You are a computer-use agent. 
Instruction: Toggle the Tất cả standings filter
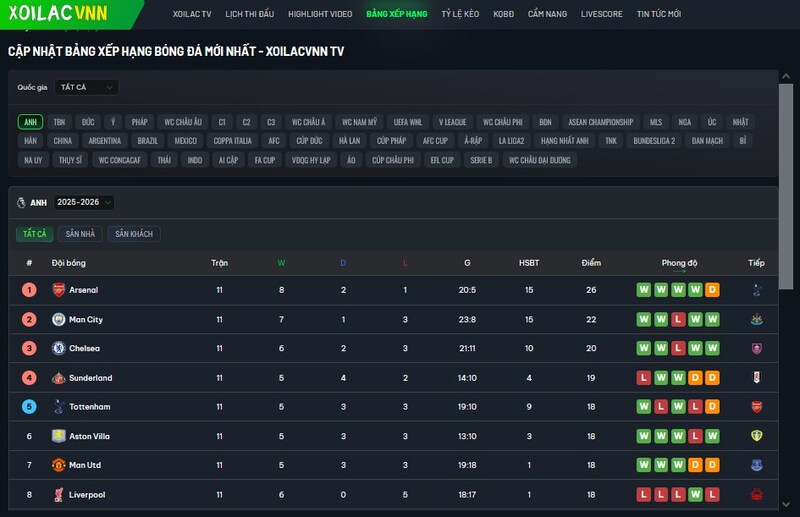(35, 234)
